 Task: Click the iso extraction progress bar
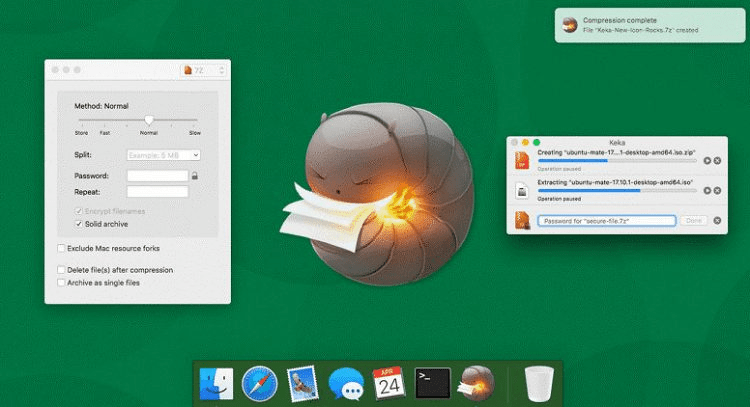point(617,190)
